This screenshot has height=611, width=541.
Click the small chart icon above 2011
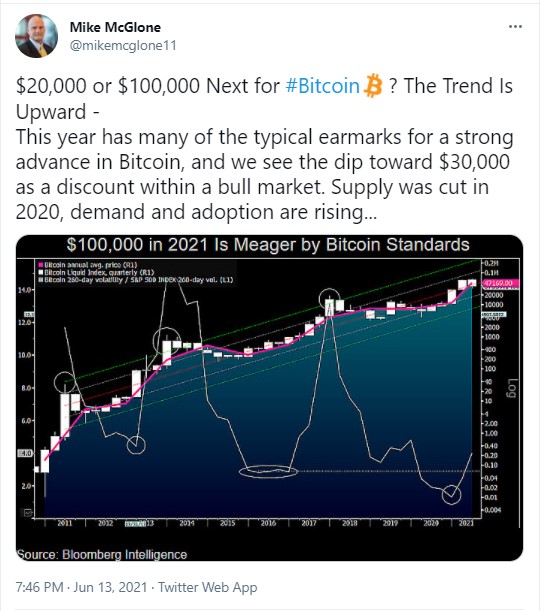pyautogui.click(x=28, y=513)
